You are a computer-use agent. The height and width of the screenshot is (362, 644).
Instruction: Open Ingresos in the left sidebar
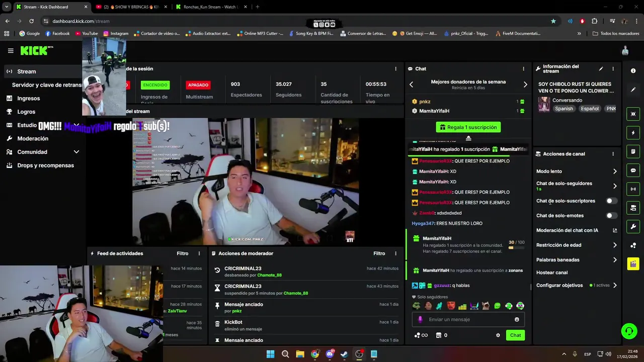pyautogui.click(x=28, y=99)
